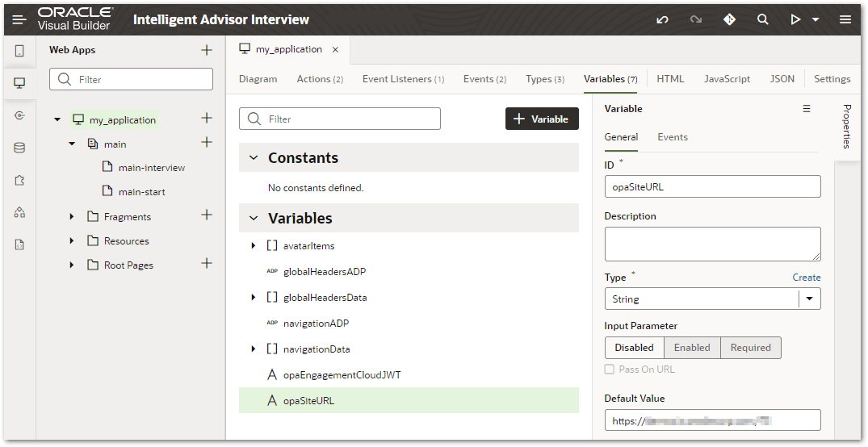The width and height of the screenshot is (868, 447).
Task: Toggle the Pass On URL checkbox
Action: click(610, 370)
